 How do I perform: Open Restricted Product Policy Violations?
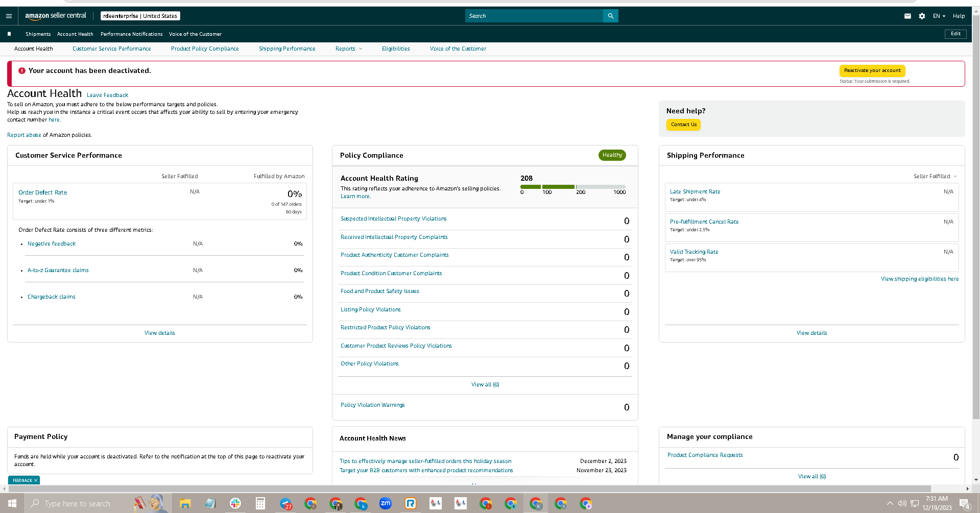386,327
